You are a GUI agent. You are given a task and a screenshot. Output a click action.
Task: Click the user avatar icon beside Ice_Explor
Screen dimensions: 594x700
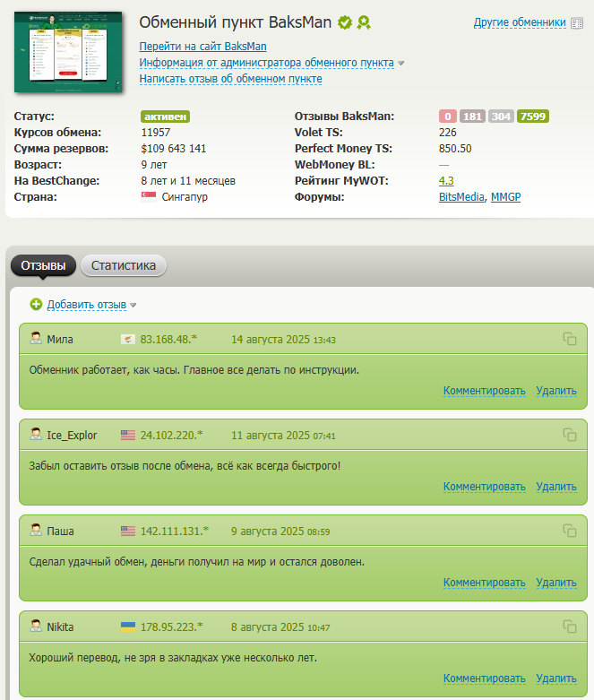[x=36, y=435]
